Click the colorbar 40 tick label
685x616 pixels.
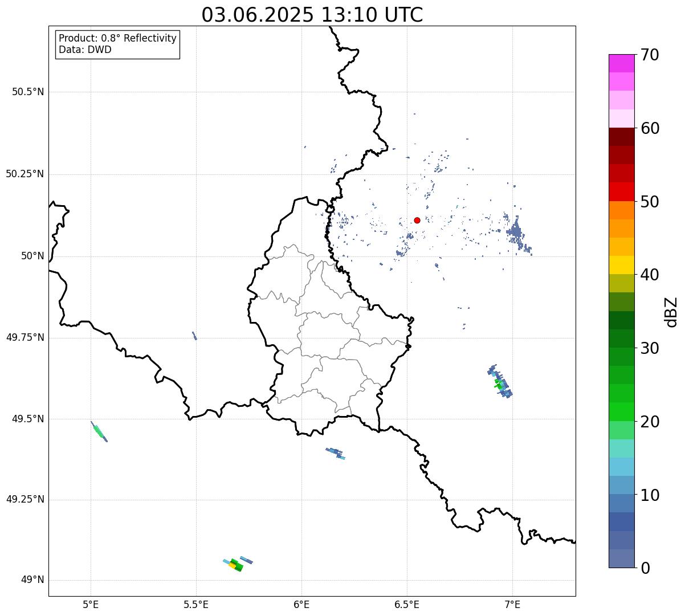(650, 275)
